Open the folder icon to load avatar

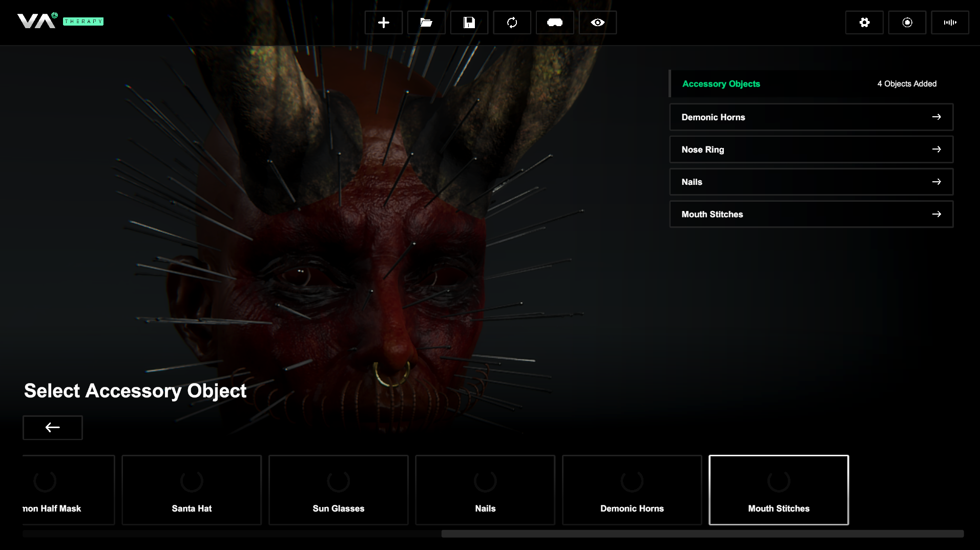426,23
